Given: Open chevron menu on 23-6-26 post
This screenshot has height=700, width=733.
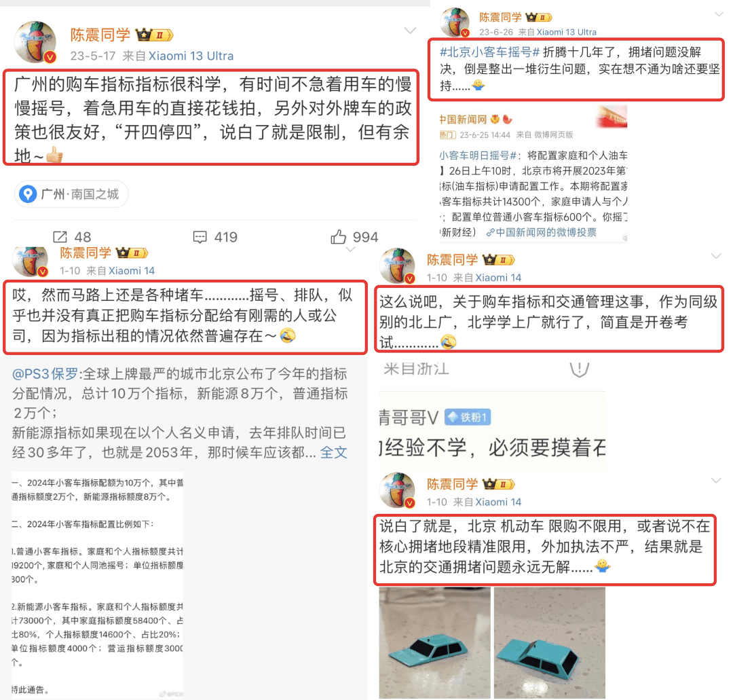Looking at the screenshot, I should pos(719,15).
